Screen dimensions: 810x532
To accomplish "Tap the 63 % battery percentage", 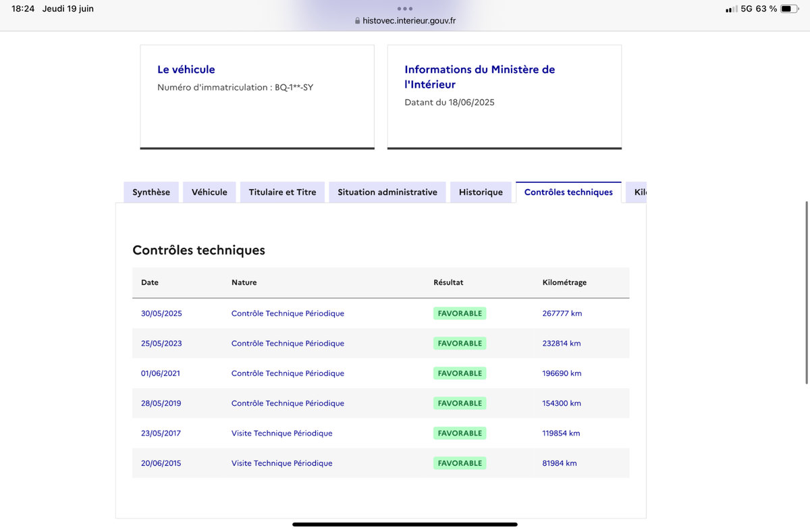I will pyautogui.click(x=767, y=9).
